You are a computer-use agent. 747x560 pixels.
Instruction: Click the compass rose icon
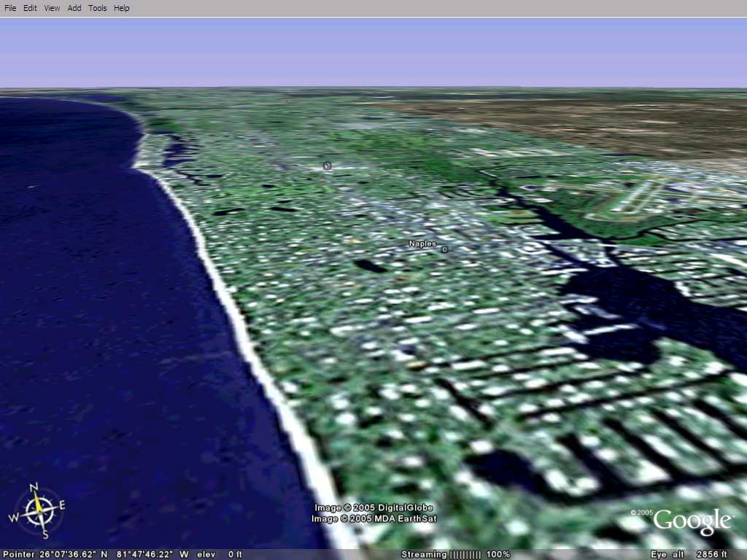click(x=37, y=511)
